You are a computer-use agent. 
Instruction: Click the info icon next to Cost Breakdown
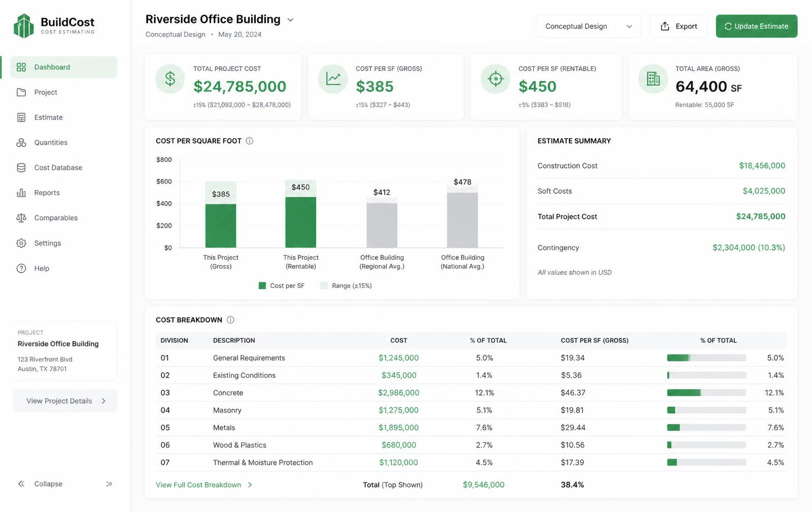pyautogui.click(x=230, y=319)
